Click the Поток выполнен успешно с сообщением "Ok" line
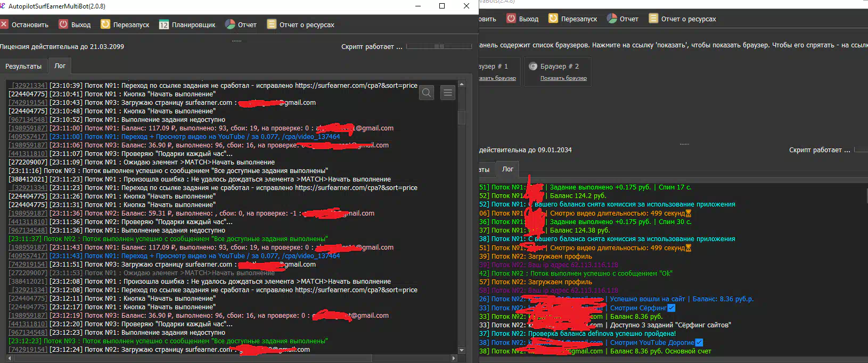This screenshot has width=868, height=363. pos(576,273)
